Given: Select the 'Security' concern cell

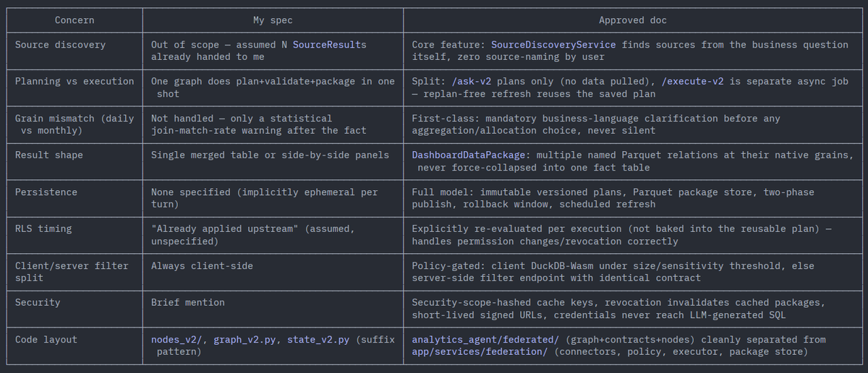Looking at the screenshot, I should pyautogui.click(x=75, y=309).
